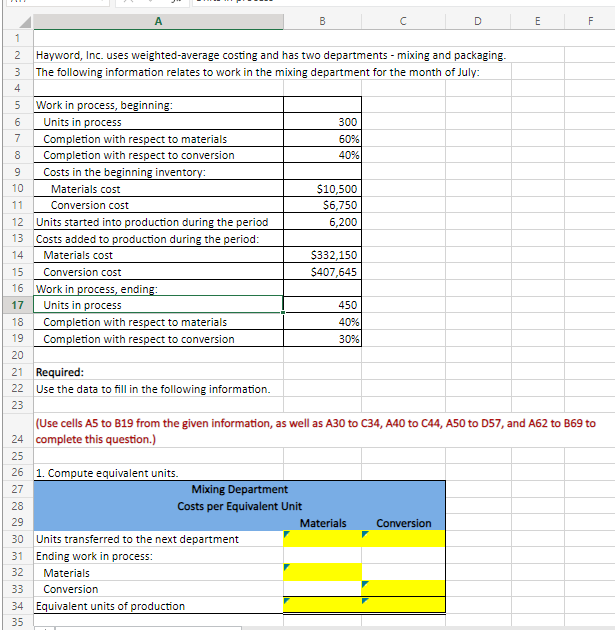Click yellow Conversion cell for units transferred
The height and width of the screenshot is (630, 615).
point(403,539)
